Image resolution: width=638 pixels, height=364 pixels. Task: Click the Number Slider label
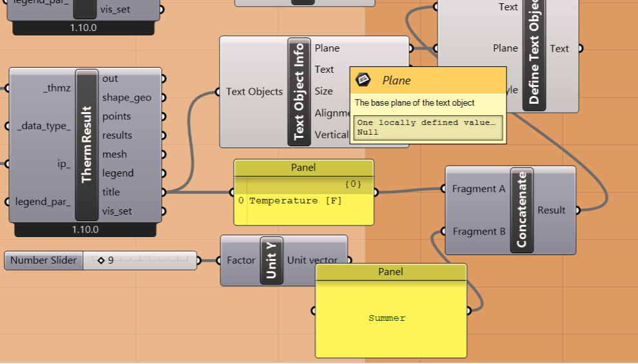click(x=44, y=260)
